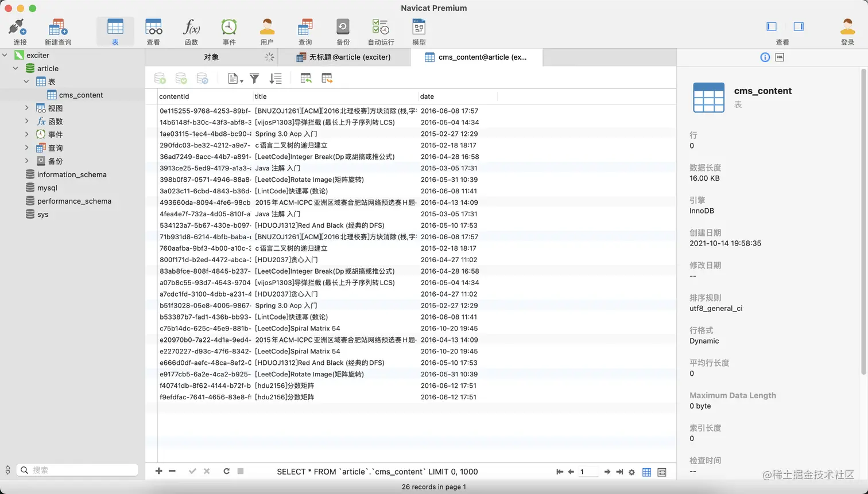
Task: Switch to the cms_content@article tab
Action: [476, 57]
